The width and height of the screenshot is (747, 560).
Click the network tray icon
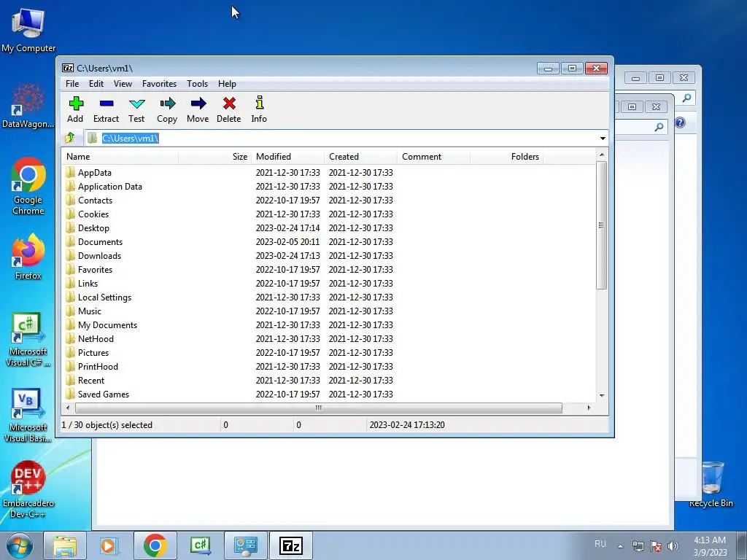pos(638,546)
